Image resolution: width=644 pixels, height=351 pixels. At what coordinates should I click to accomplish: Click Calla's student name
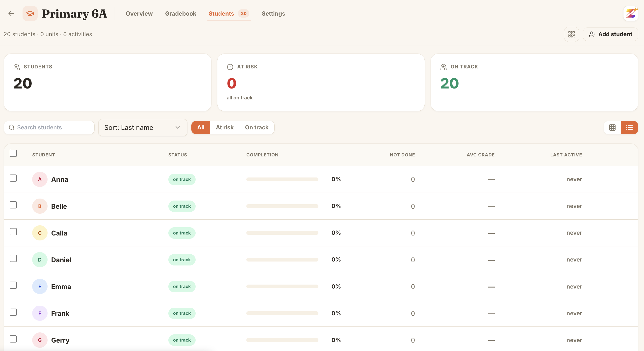coord(59,233)
